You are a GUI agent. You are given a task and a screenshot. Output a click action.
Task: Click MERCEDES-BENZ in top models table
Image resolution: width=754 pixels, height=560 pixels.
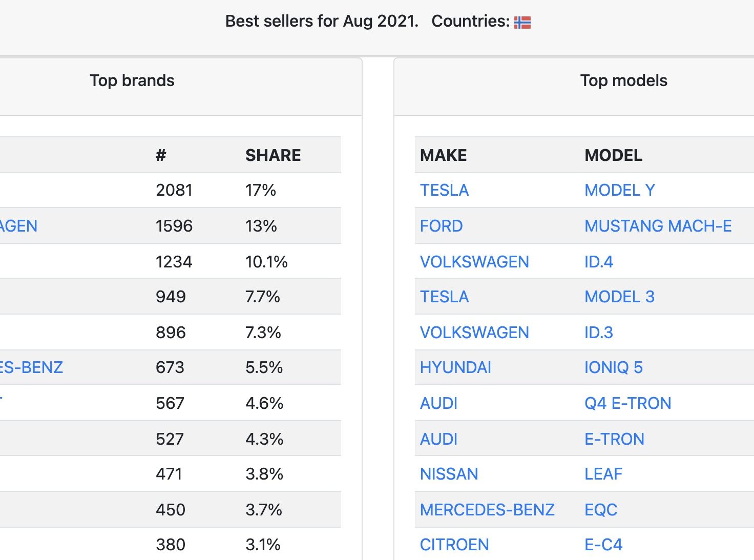[x=487, y=510]
